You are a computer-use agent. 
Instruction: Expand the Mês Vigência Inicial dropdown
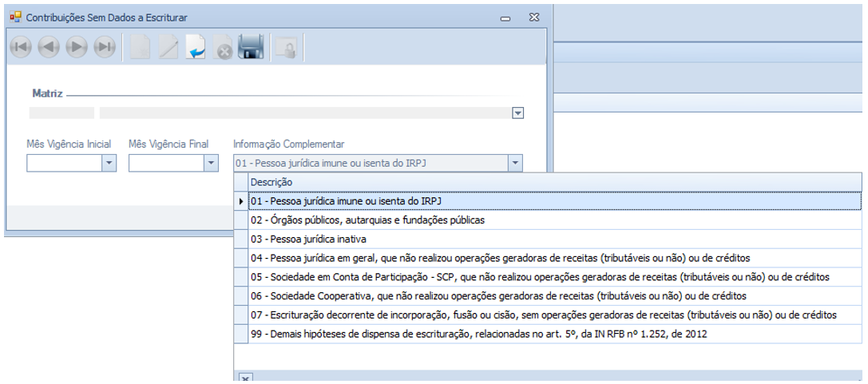(109, 163)
